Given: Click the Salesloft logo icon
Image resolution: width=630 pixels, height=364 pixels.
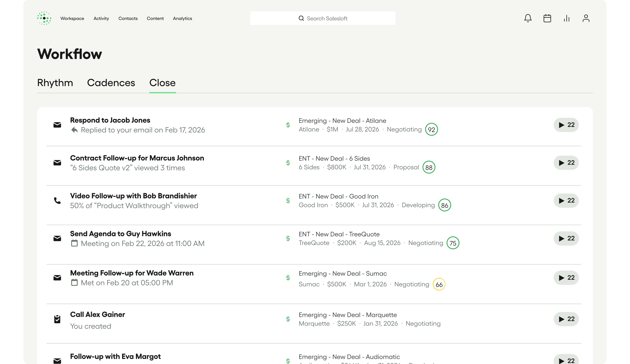Looking at the screenshot, I should click(x=44, y=18).
